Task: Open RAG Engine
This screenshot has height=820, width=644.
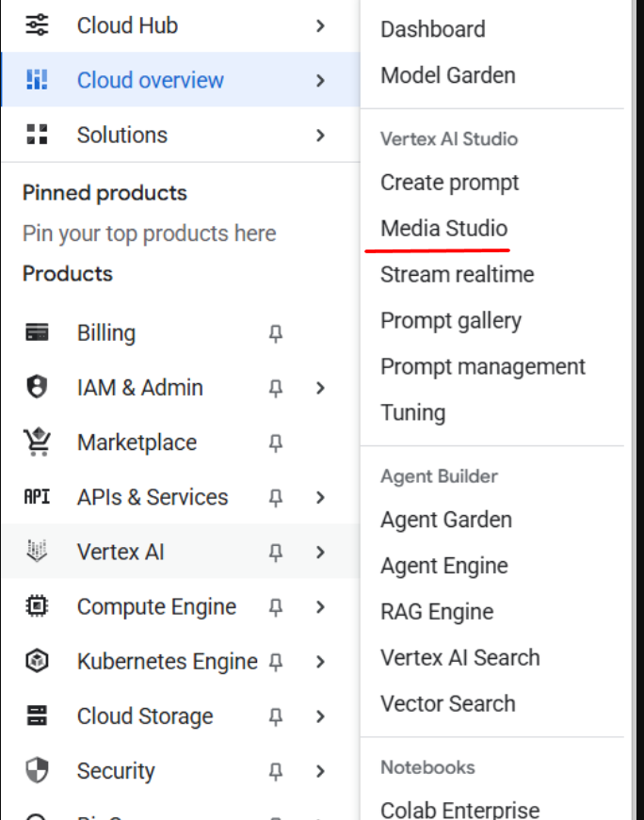Action: click(x=437, y=612)
